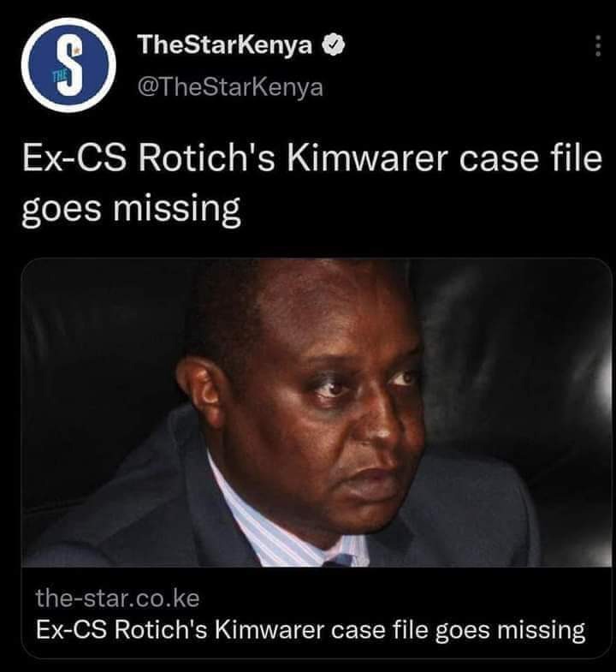Open the three-dot more options menu
616x672 pixels.
pyautogui.click(x=598, y=46)
